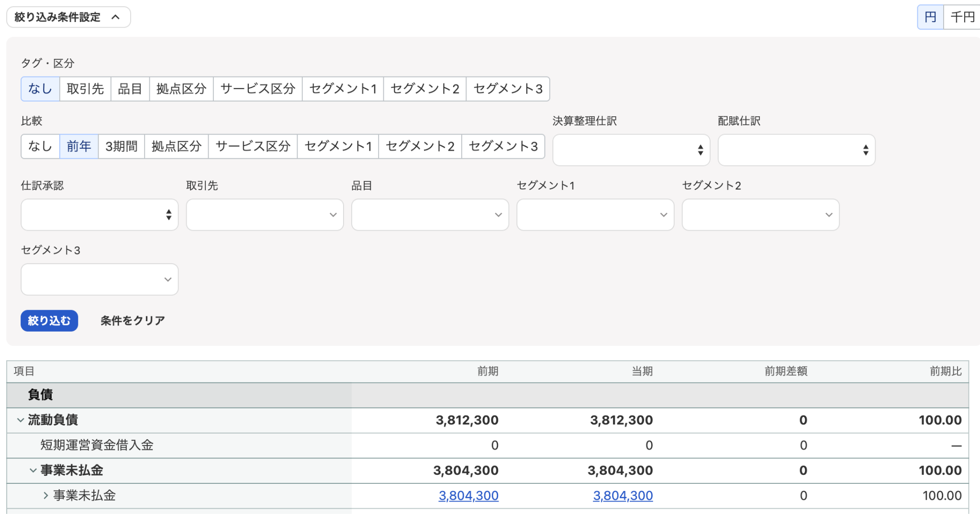Image resolution: width=980 pixels, height=514 pixels.
Task: Open 当期 3,804,300 link for 事業未払金
Action: 623,496
